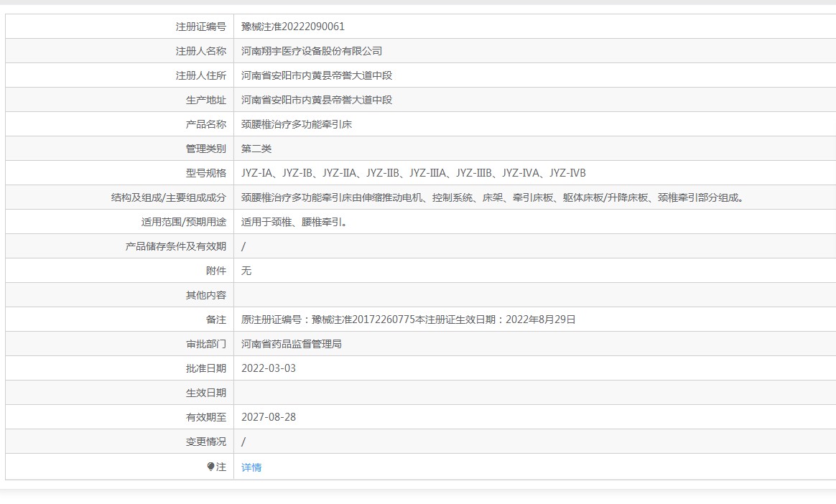Click the 产品名称 label
The width and height of the screenshot is (836, 504).
(x=206, y=125)
